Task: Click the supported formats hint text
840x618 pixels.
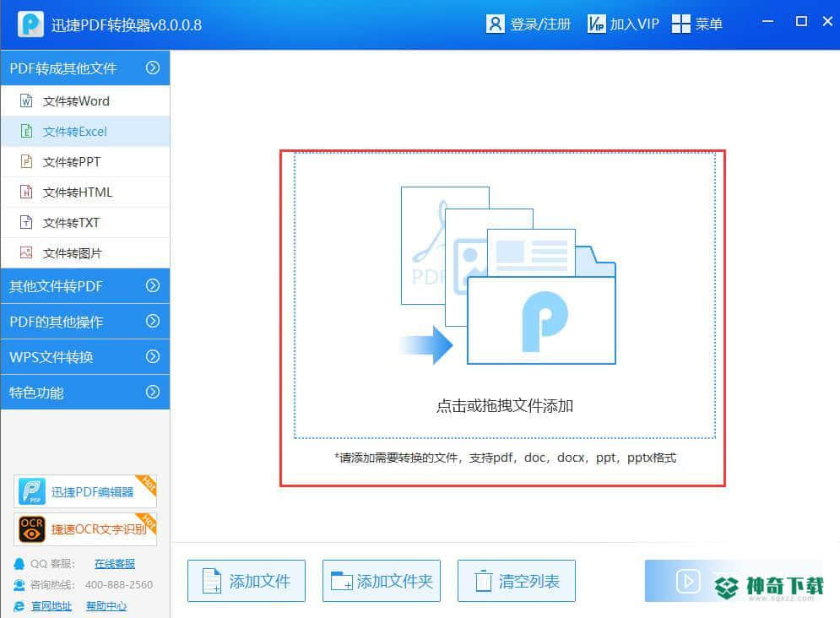Action: coord(505,458)
